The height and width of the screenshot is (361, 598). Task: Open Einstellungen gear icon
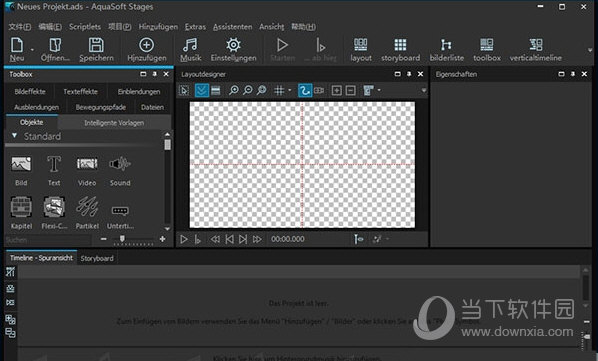point(233,45)
